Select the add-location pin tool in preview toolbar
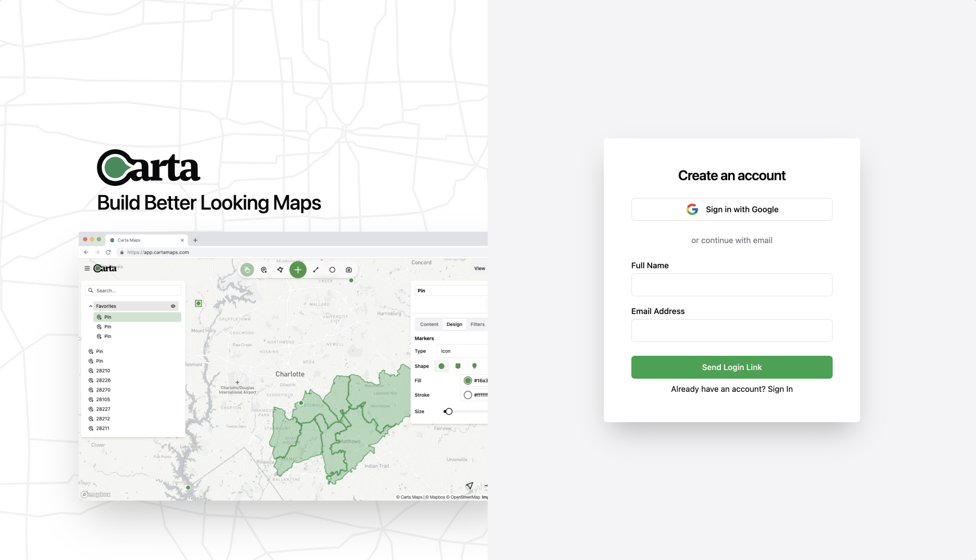976x560 pixels. [264, 270]
